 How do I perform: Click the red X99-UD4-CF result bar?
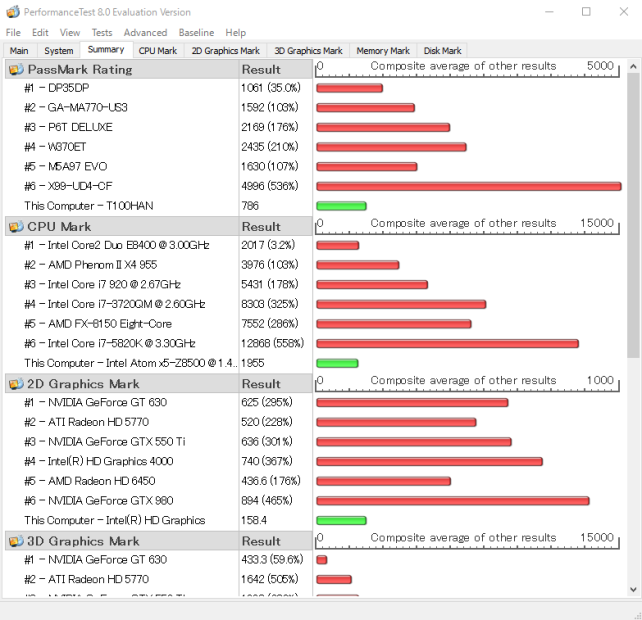point(469,187)
